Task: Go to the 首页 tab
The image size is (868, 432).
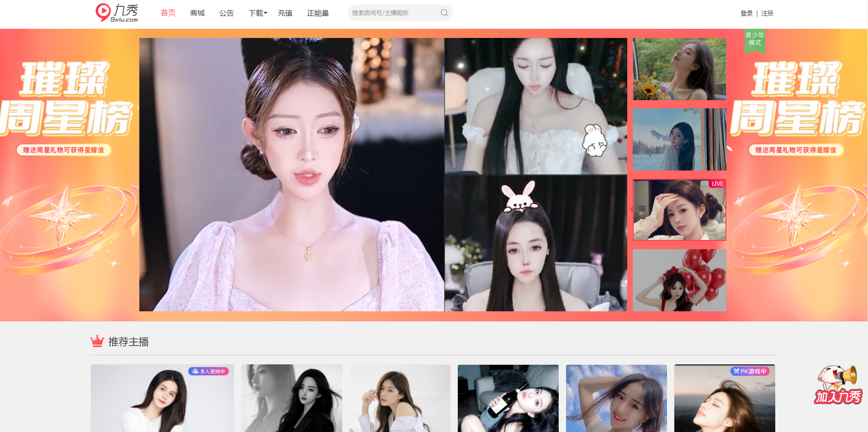Action: [168, 13]
